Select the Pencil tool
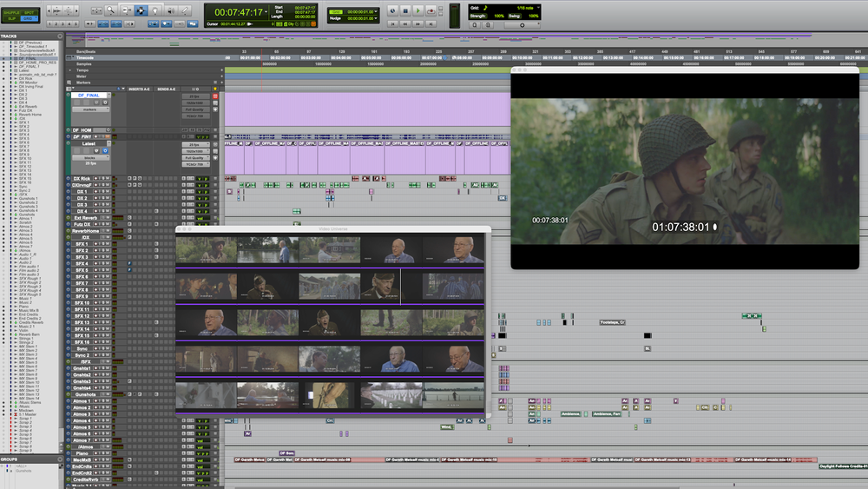Screen dimensions: 868x489 point(185,10)
